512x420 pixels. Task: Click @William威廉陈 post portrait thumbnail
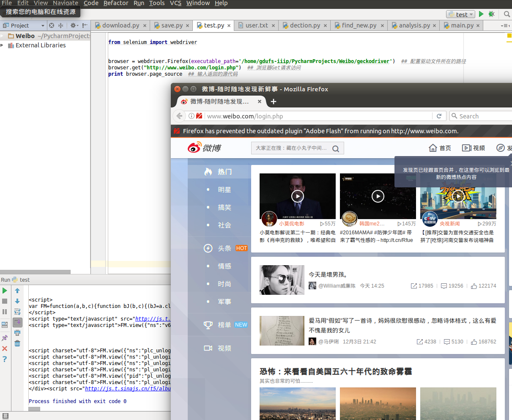(282, 280)
